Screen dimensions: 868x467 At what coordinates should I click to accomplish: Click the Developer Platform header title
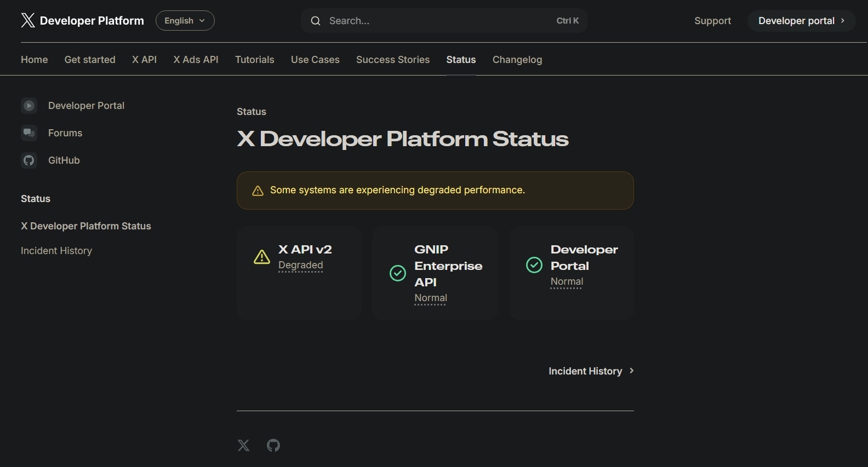pos(92,21)
